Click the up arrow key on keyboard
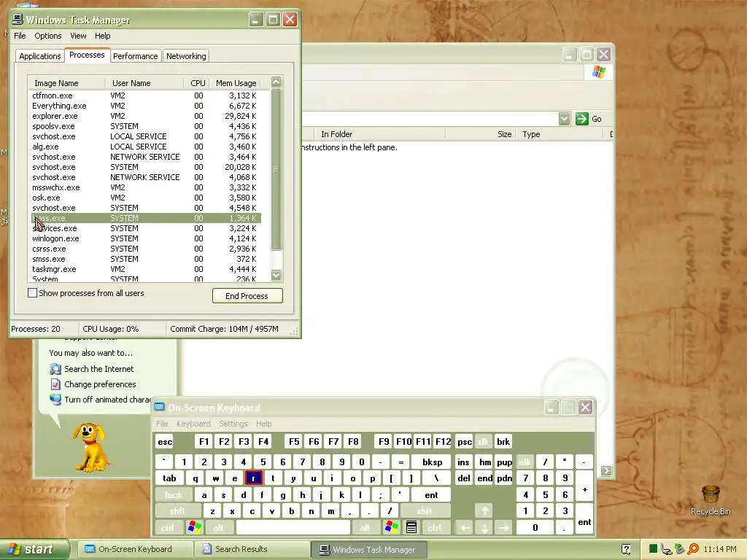 pyautogui.click(x=484, y=511)
